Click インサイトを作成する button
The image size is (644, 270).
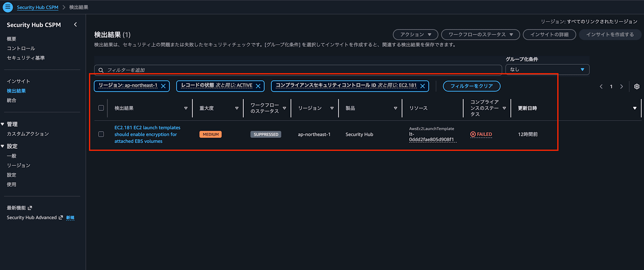coord(610,34)
